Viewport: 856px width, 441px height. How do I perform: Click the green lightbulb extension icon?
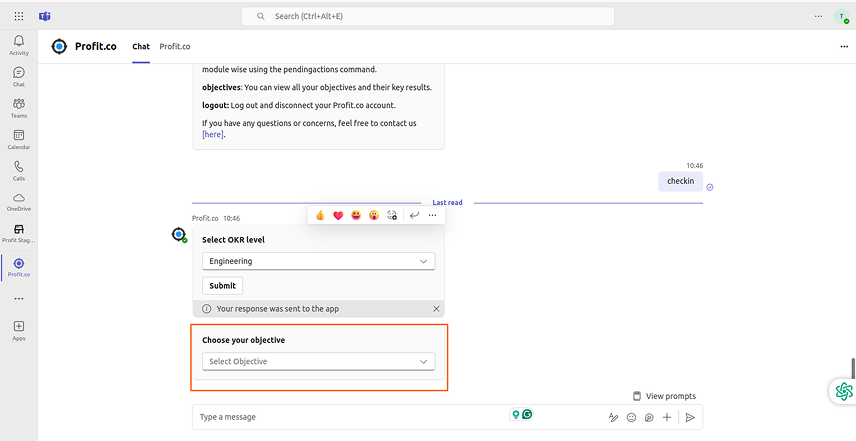click(515, 414)
